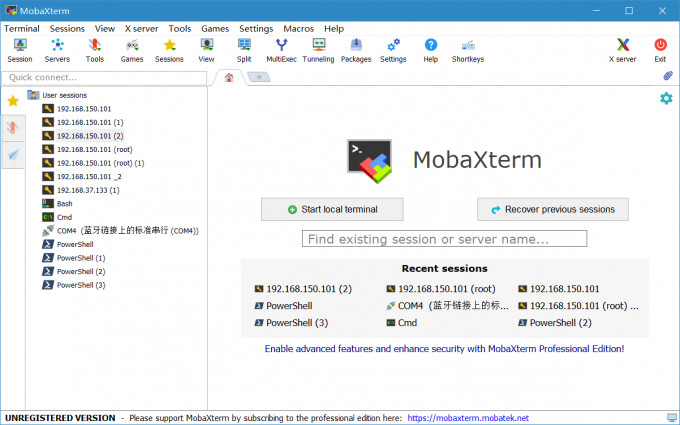The image size is (680, 425).
Task: Collapse the User sessions folder
Action: [57, 95]
